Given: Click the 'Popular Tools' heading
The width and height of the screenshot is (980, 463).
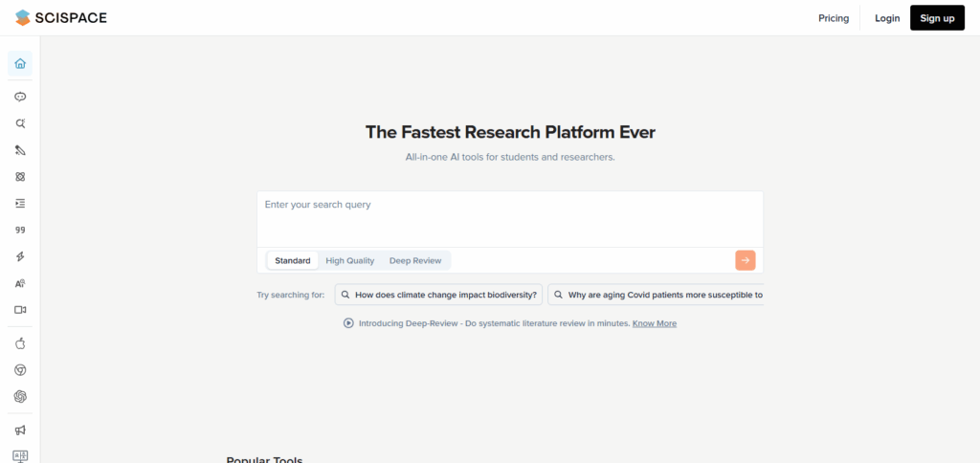Looking at the screenshot, I should 264,459.
